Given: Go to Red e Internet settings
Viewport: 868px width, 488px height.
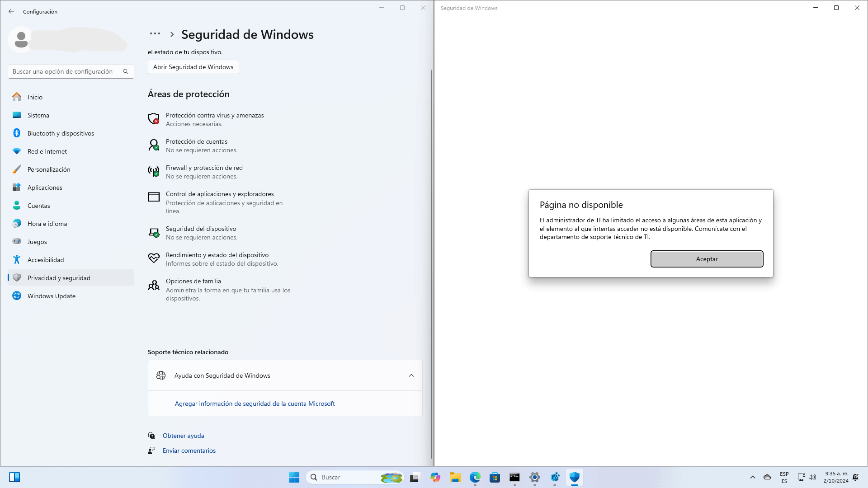Looking at the screenshot, I should 71,151.
